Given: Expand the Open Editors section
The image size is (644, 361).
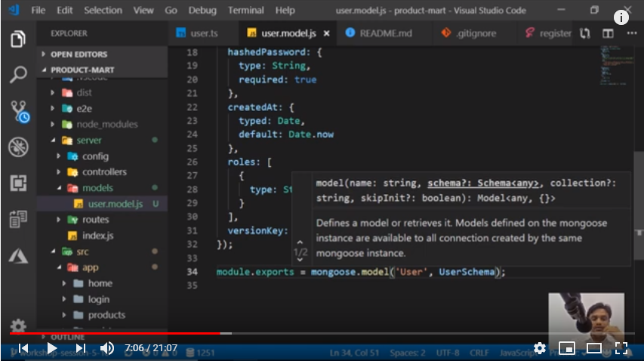Looking at the screenshot, I should (x=79, y=54).
